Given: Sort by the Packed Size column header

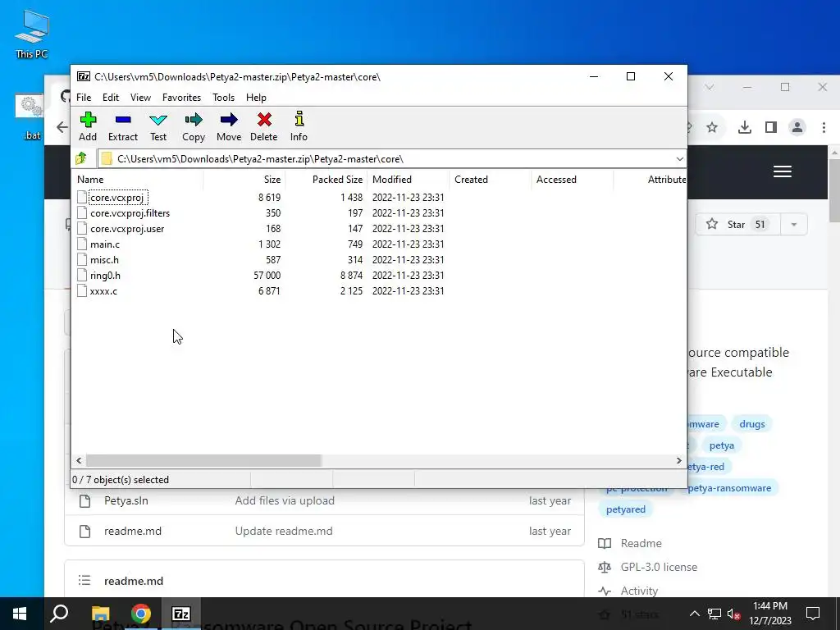Looking at the screenshot, I should [x=326, y=180].
